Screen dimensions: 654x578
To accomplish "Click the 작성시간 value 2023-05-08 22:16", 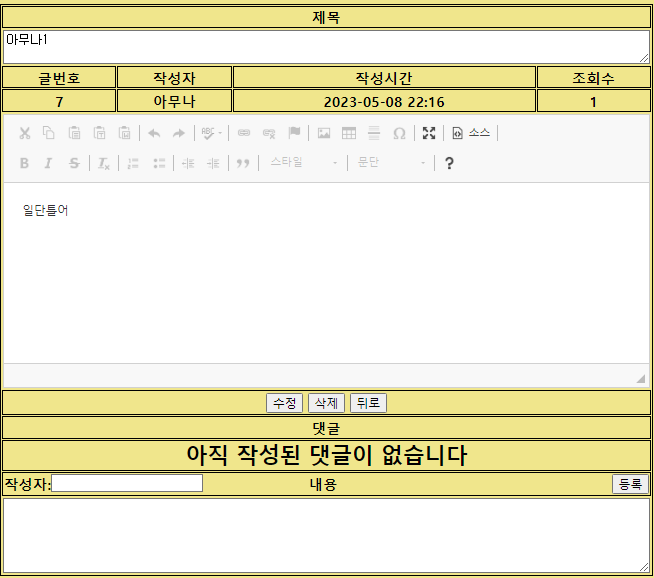I will pos(384,102).
